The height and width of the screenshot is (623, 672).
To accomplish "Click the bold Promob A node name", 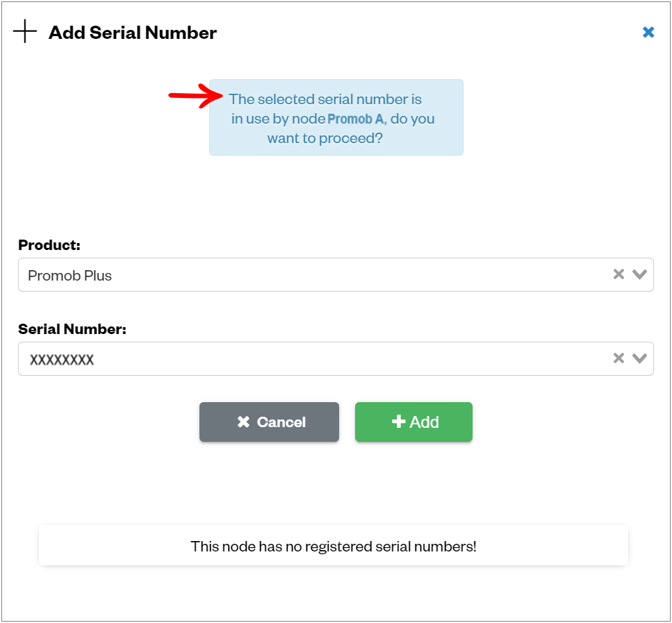I will pyautogui.click(x=357, y=119).
